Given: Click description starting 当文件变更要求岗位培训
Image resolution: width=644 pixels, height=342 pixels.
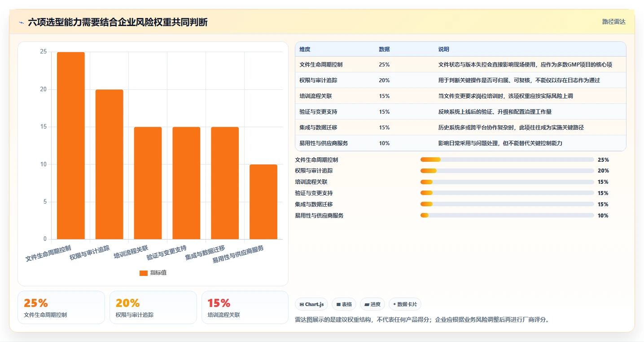Looking at the screenshot, I should [506, 96].
